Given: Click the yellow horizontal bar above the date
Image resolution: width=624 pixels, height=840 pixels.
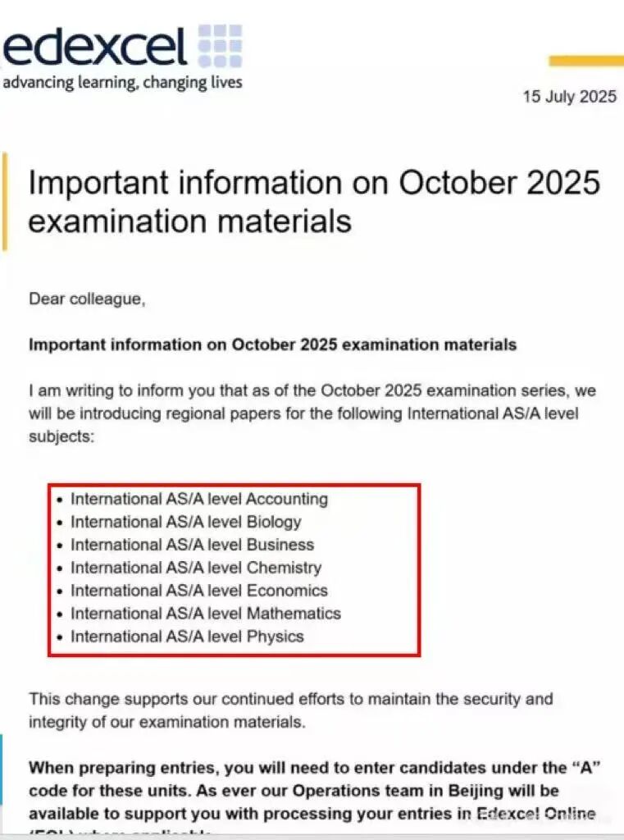Looking at the screenshot, I should [585, 61].
